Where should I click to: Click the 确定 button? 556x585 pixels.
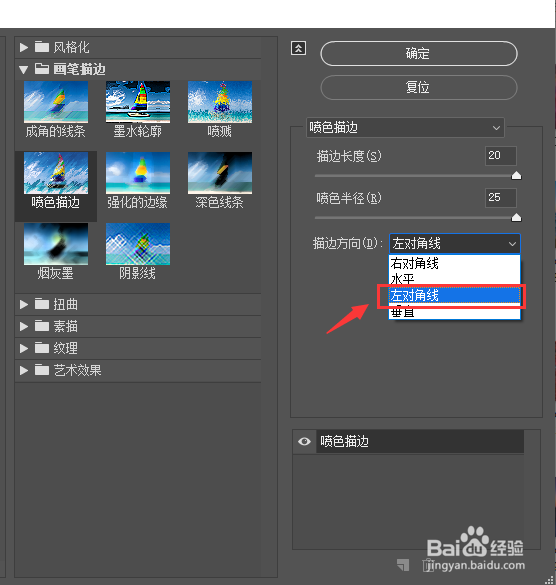click(419, 54)
